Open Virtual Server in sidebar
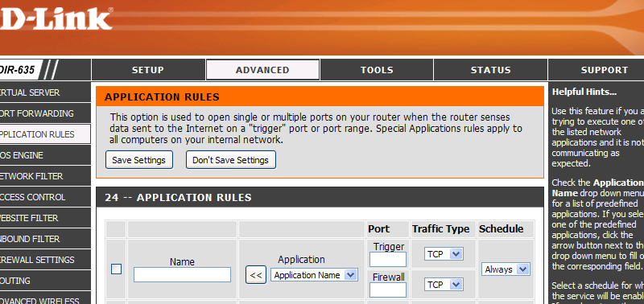Screen dimensions: 644x304 coord(45,92)
